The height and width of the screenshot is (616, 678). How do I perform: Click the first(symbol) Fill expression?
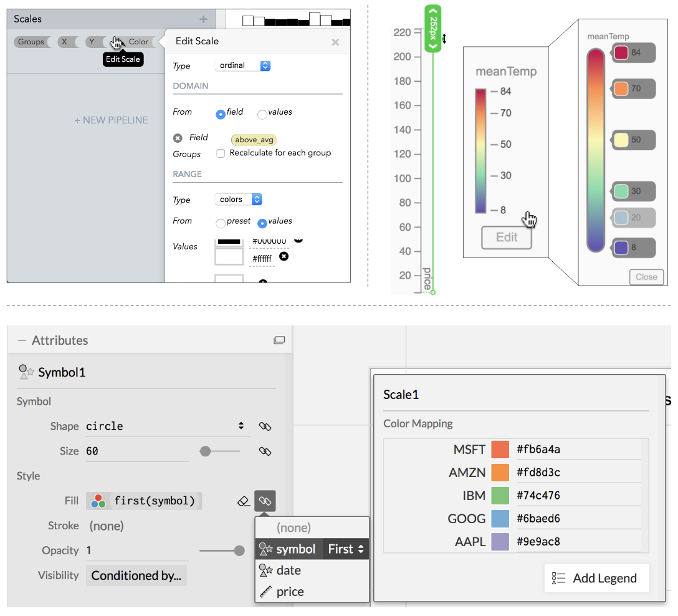[155, 501]
